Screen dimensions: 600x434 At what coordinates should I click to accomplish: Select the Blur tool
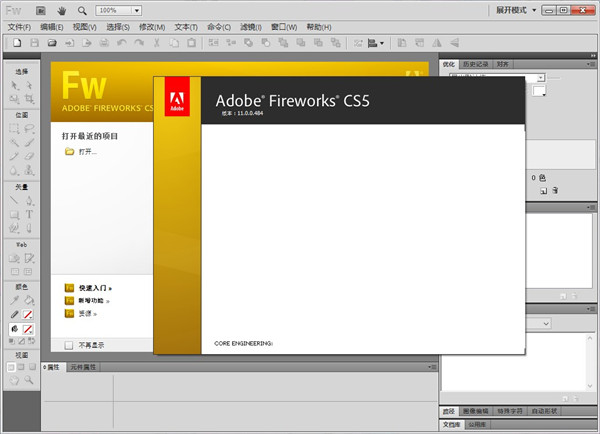pyautogui.click(x=15, y=170)
